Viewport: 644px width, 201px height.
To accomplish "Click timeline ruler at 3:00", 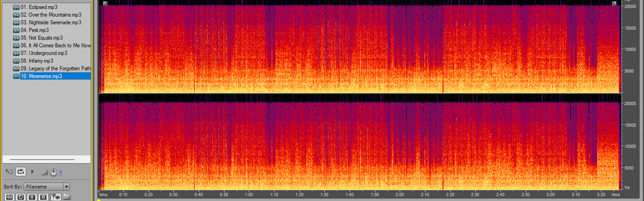I will 551,194.
